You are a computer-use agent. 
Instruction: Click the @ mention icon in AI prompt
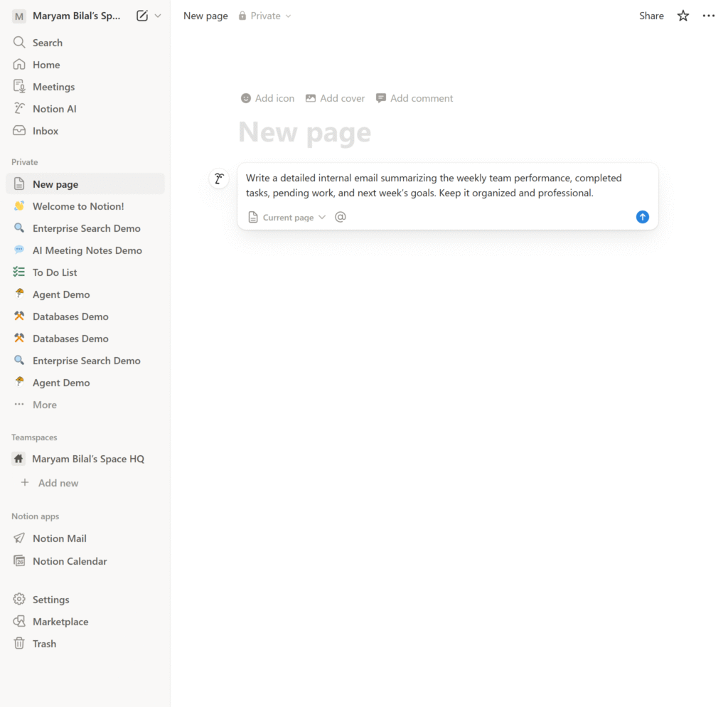(340, 217)
